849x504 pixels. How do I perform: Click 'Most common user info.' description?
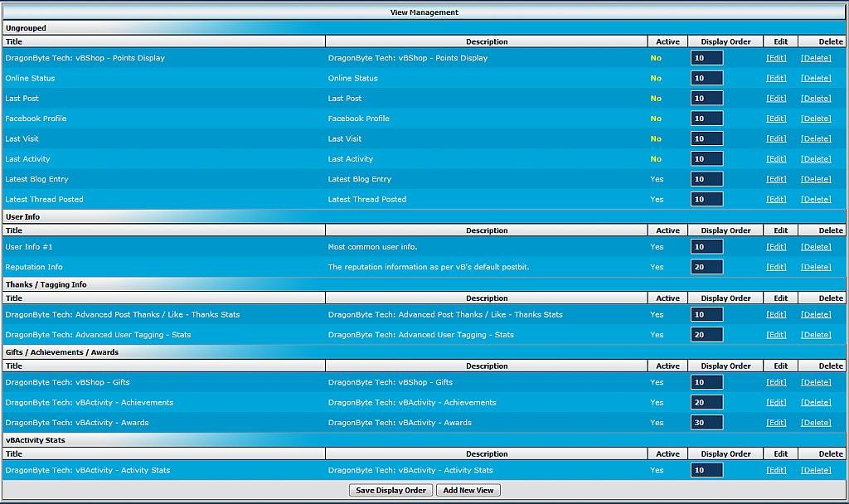[372, 247]
